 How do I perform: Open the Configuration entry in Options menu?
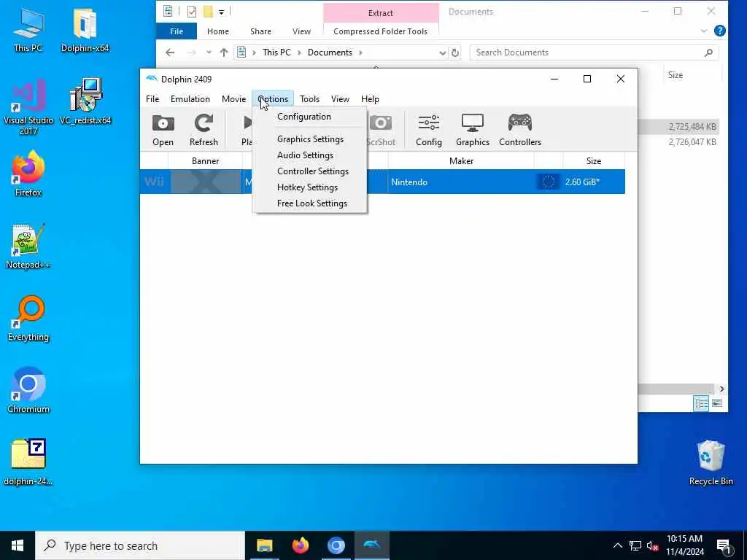coord(304,117)
